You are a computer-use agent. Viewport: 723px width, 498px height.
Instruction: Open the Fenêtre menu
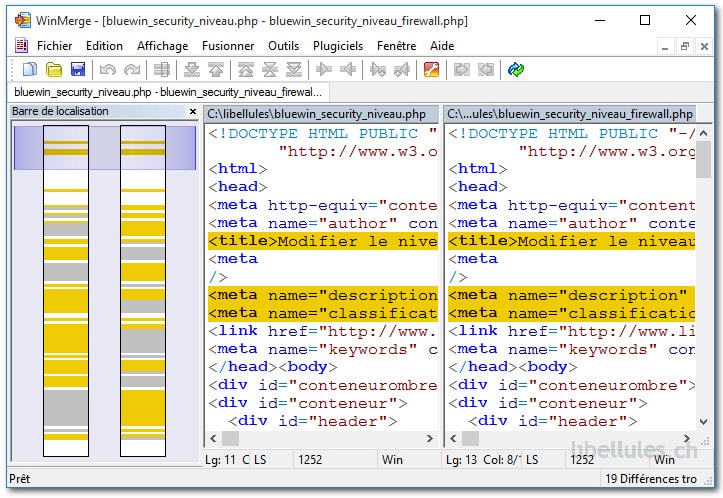coord(397,46)
